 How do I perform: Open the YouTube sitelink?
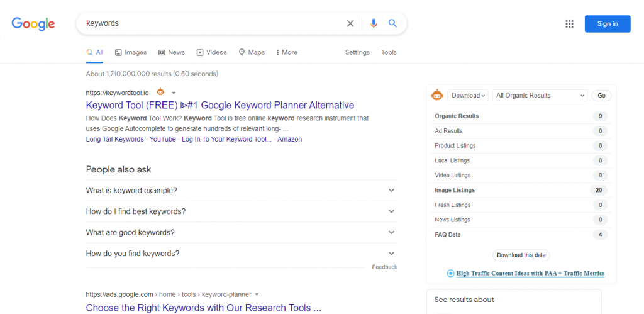(x=163, y=139)
